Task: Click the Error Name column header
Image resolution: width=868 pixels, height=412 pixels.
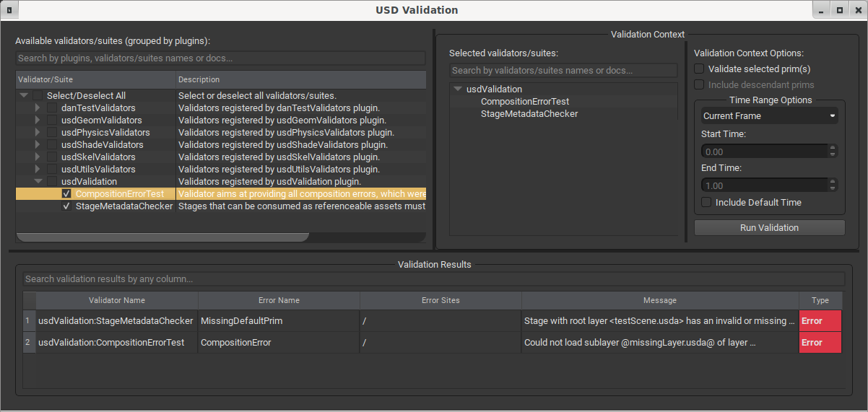Action: pos(279,300)
